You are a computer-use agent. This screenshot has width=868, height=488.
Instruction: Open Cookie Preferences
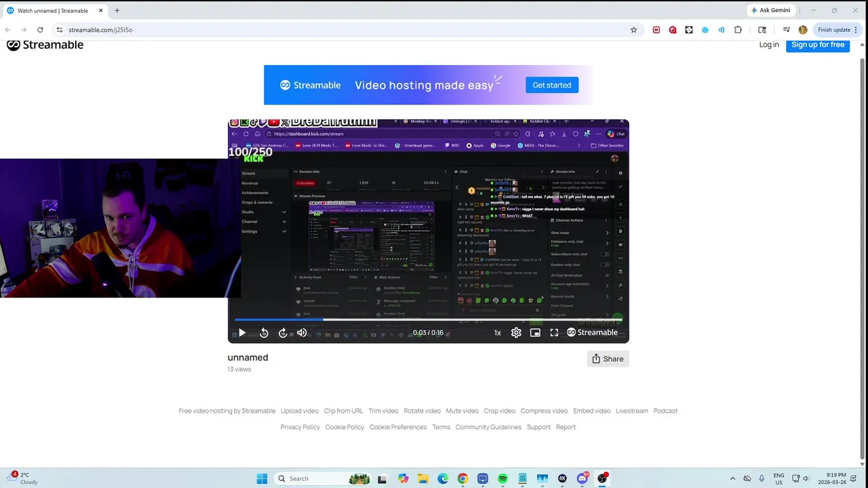tap(398, 427)
